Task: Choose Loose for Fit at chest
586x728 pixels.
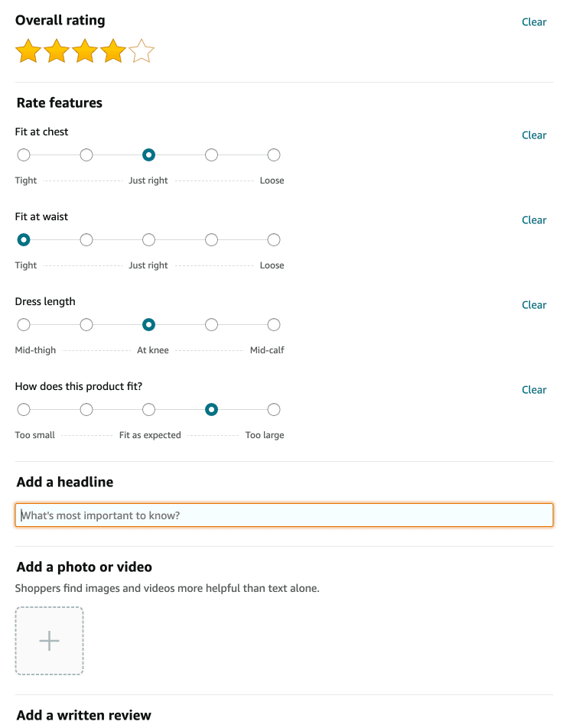Action: click(x=274, y=155)
